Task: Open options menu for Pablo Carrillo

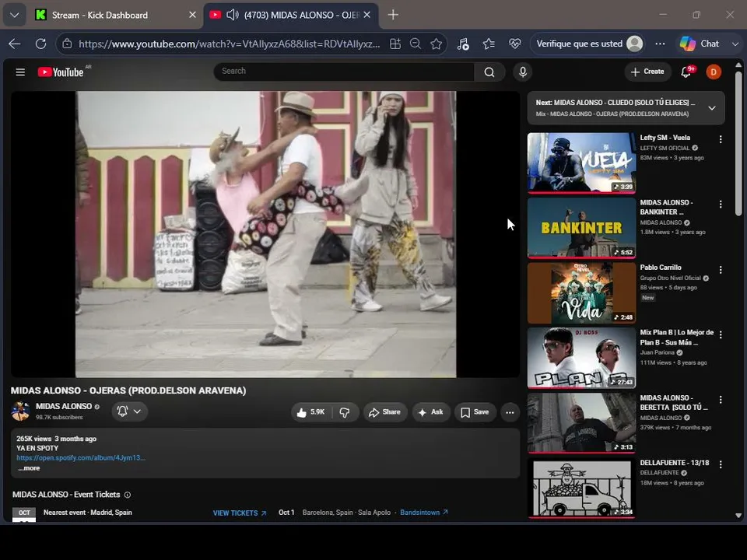Action: [x=721, y=270]
